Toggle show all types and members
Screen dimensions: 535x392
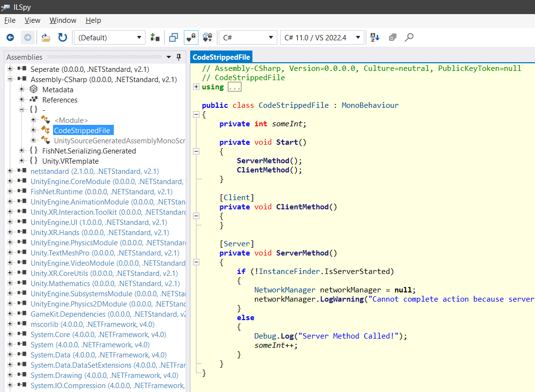click(x=208, y=37)
